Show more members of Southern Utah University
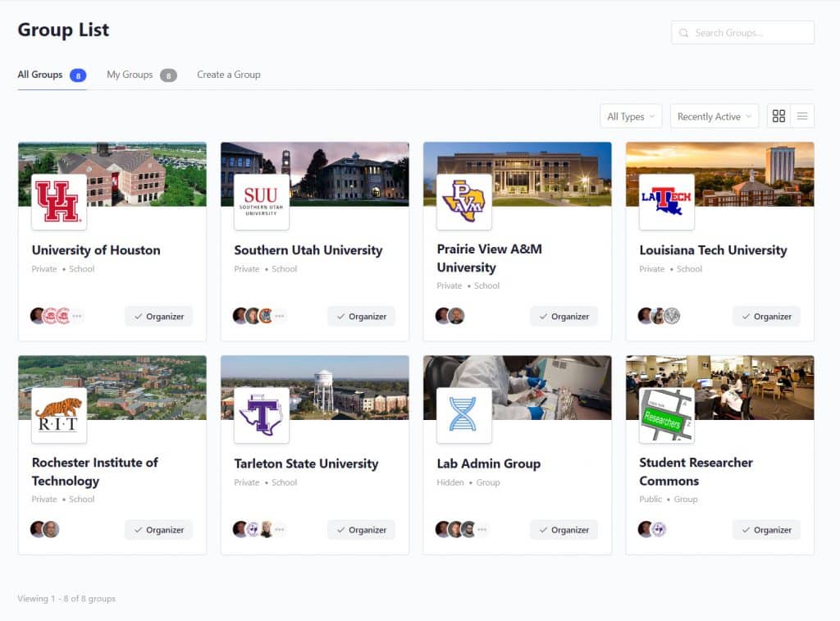 pyautogui.click(x=280, y=316)
